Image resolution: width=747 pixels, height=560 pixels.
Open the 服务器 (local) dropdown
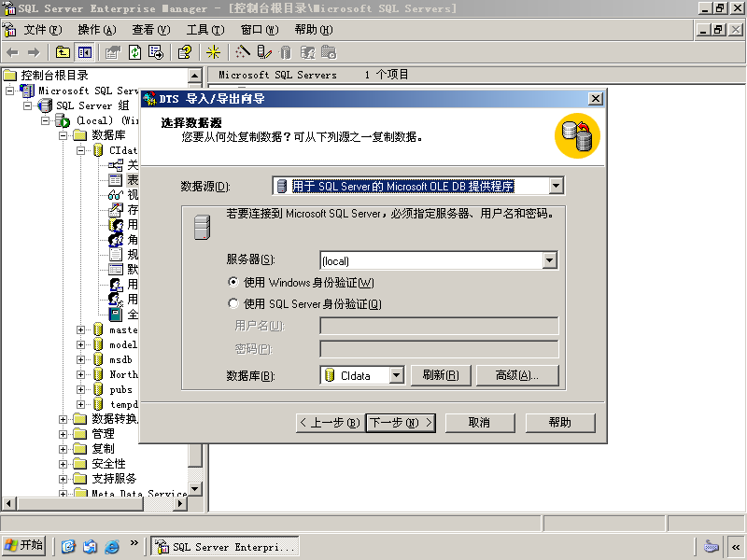(x=550, y=260)
